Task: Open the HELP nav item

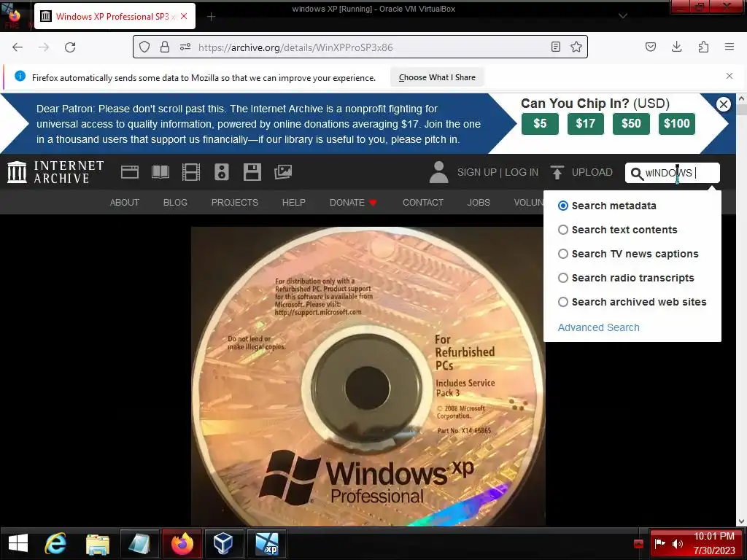Action: [293, 203]
